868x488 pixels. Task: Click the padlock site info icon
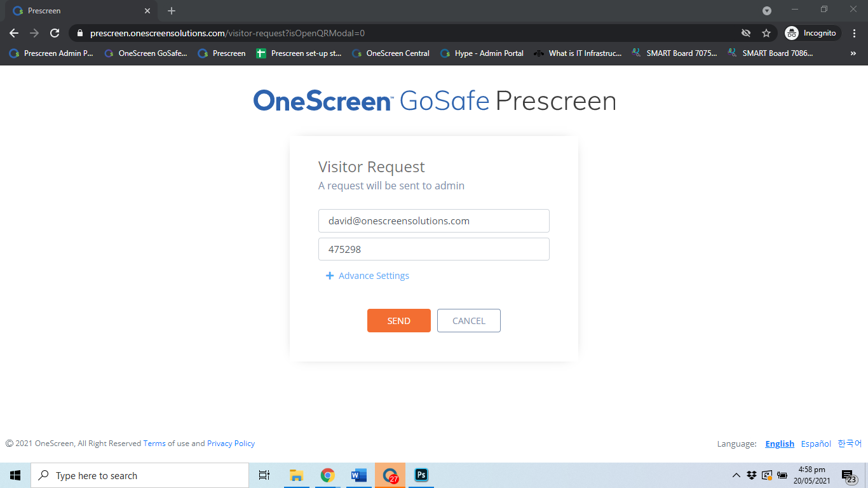pyautogui.click(x=80, y=33)
